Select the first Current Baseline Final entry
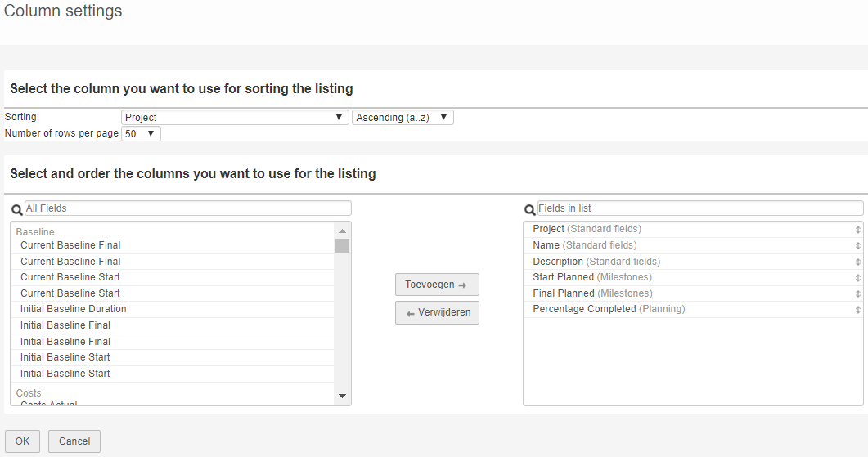Screen dimensions: 868x457 tap(173, 245)
